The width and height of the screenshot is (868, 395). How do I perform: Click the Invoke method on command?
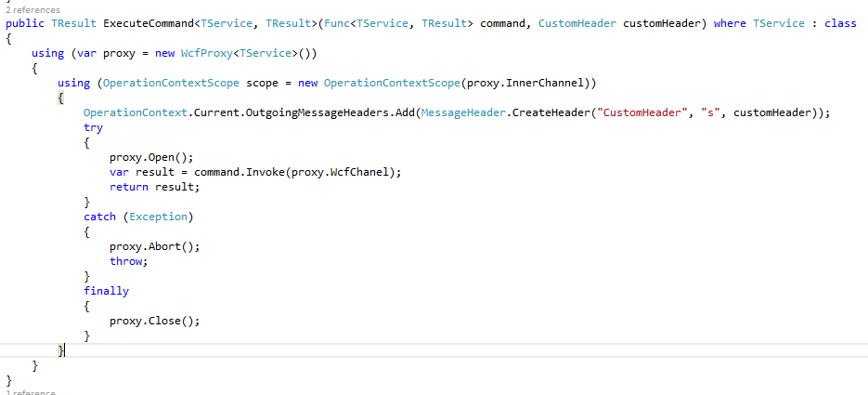(x=266, y=172)
